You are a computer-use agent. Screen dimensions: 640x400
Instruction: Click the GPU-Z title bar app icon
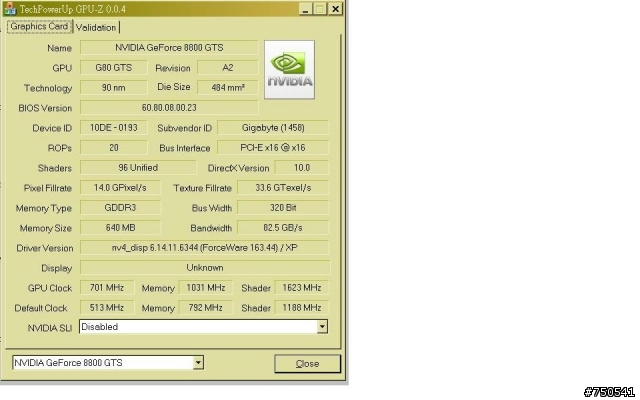pyautogui.click(x=10, y=8)
